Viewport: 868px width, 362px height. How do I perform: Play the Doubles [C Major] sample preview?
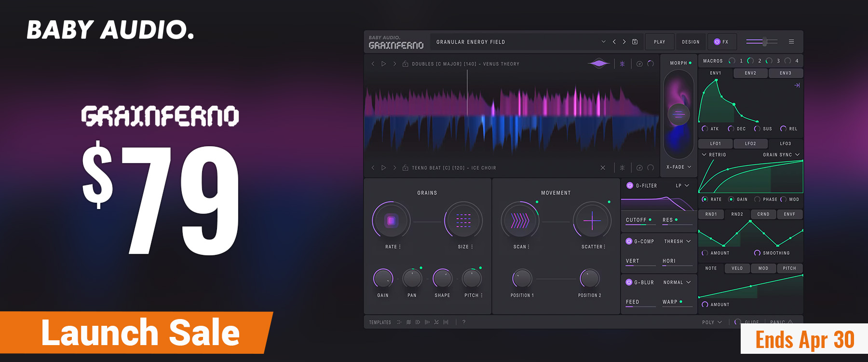coord(384,64)
